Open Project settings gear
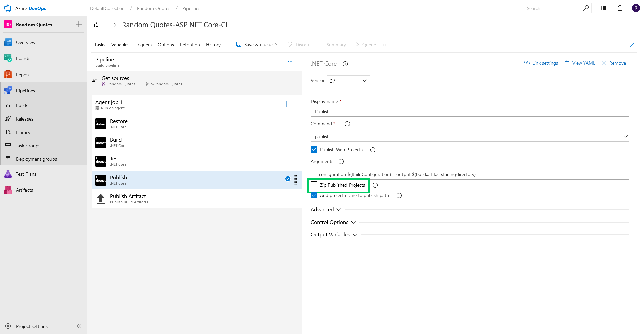 (8, 326)
